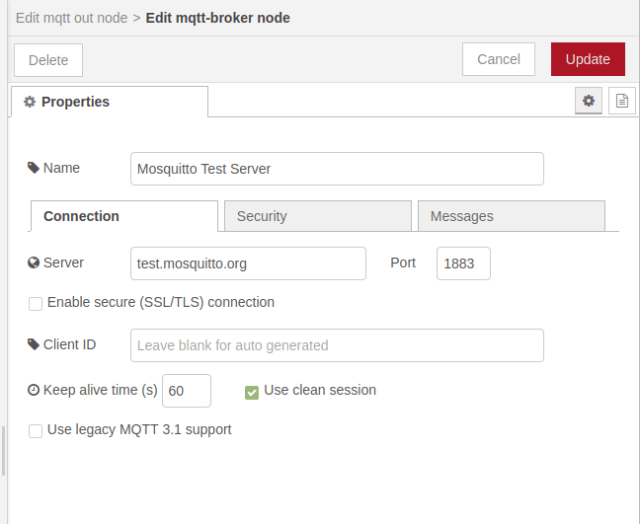Enable secure (SSL/TLS) connection checkbox

point(36,303)
